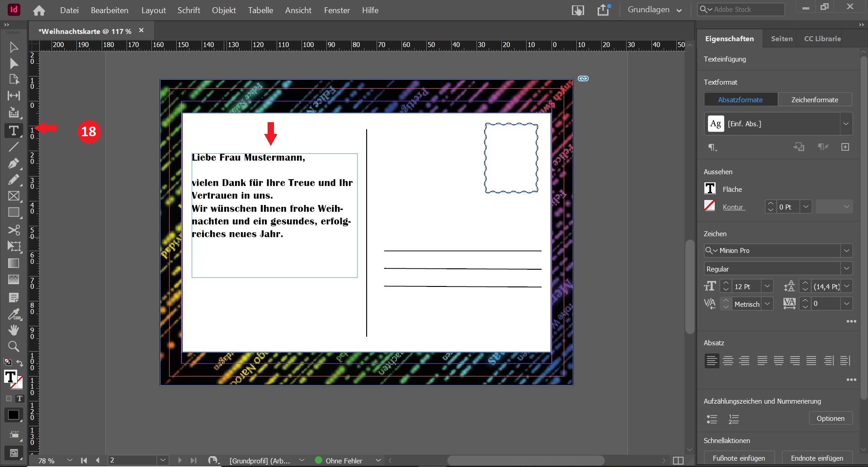
Task: Pick the Hand tool
Action: point(14,330)
